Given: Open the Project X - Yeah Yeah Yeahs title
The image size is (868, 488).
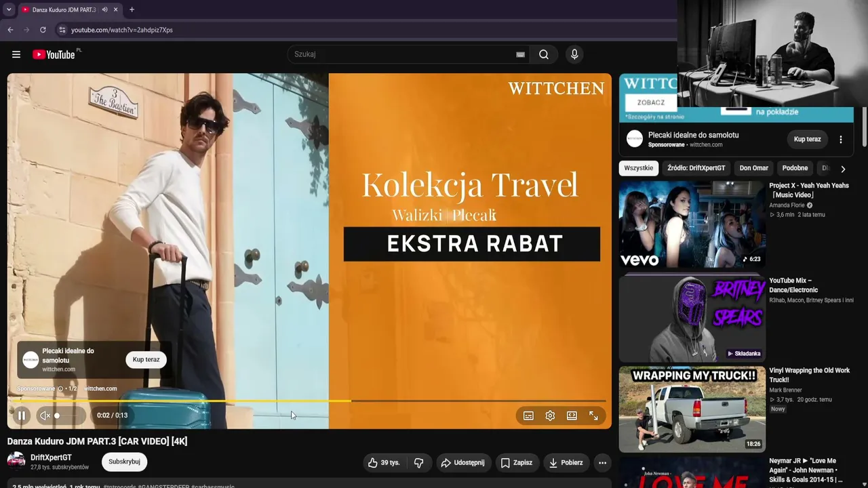Looking at the screenshot, I should click(809, 190).
